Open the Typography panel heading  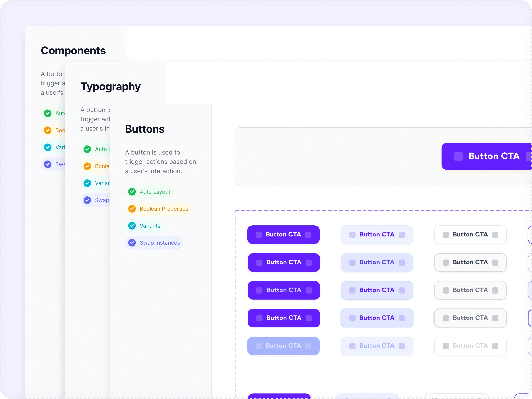pyautogui.click(x=110, y=87)
